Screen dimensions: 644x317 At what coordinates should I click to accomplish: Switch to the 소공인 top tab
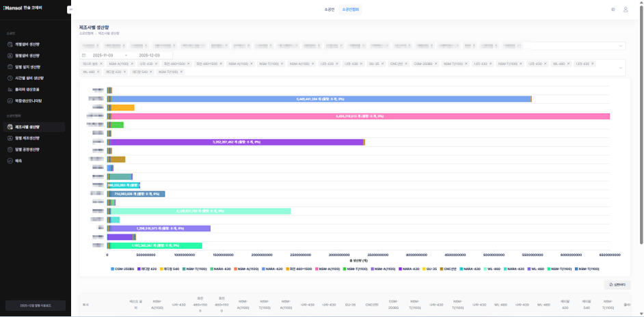329,10
